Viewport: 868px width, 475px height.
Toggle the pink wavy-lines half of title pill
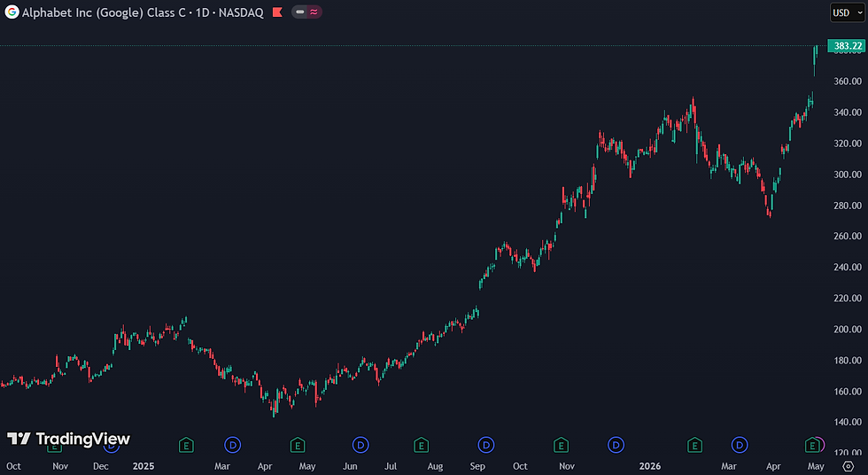[x=314, y=12]
